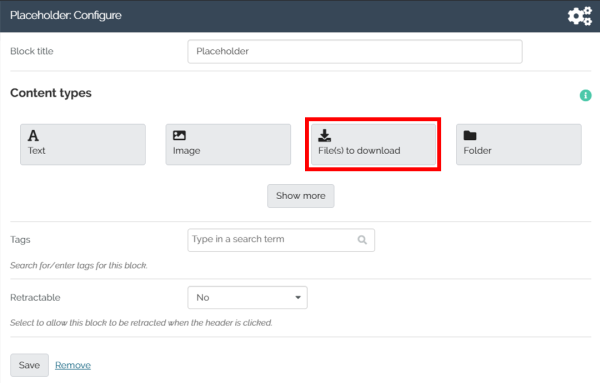Click the Retractable dropdown arrow
This screenshot has height=383, width=600.
click(298, 297)
